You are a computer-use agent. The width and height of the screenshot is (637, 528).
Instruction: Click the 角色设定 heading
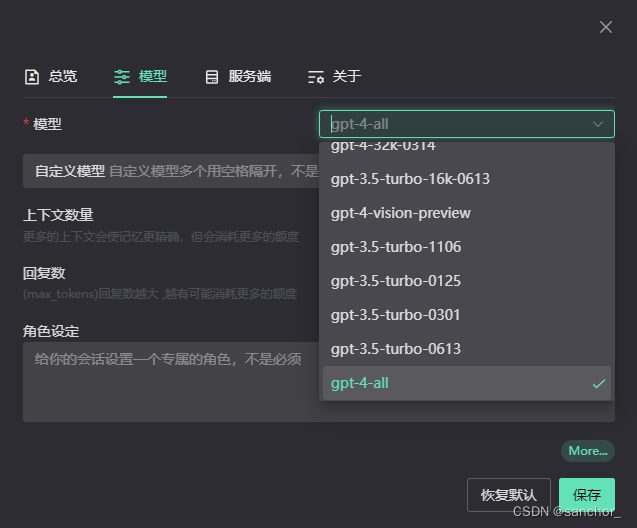click(x=51, y=331)
